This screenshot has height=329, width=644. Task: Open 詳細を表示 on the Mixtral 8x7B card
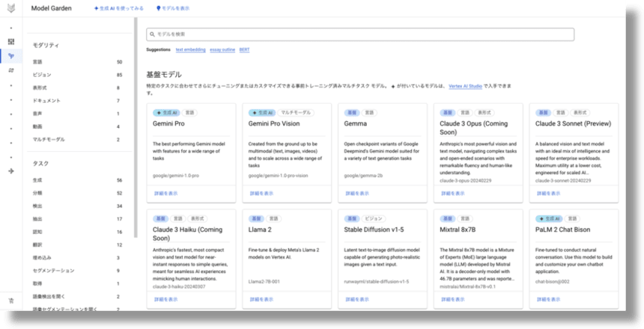pos(453,299)
